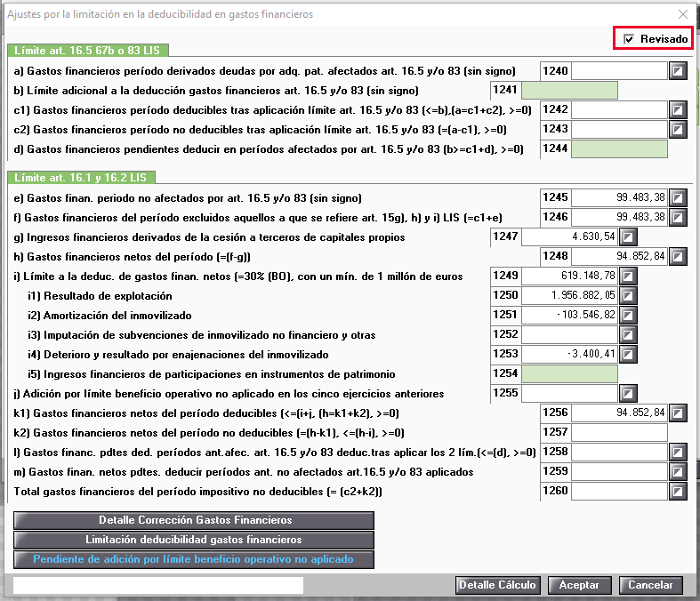Select the green field for box 1244
This screenshot has height=601, width=700.
619,149
